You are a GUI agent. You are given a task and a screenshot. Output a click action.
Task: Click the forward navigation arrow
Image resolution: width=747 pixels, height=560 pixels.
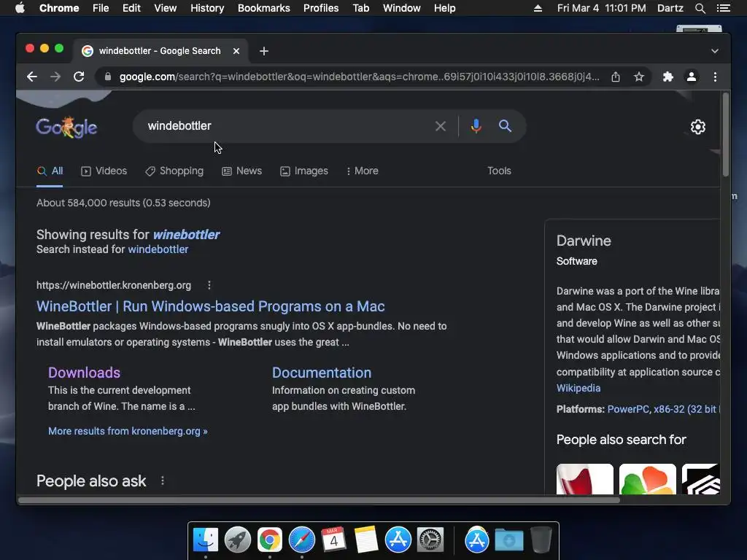tap(55, 77)
